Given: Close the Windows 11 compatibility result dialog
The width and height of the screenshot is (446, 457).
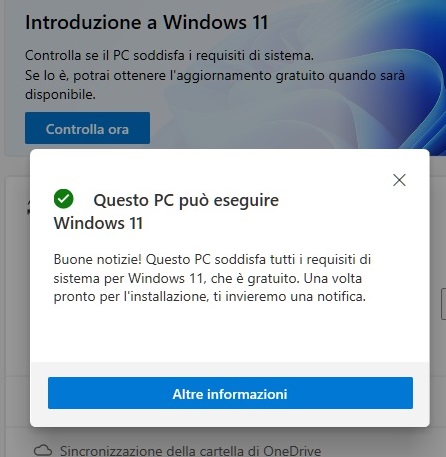Looking at the screenshot, I should [399, 180].
